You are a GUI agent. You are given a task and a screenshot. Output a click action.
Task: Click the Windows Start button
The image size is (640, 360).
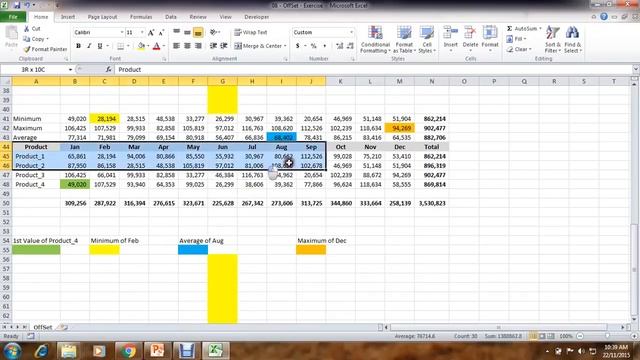12,351
